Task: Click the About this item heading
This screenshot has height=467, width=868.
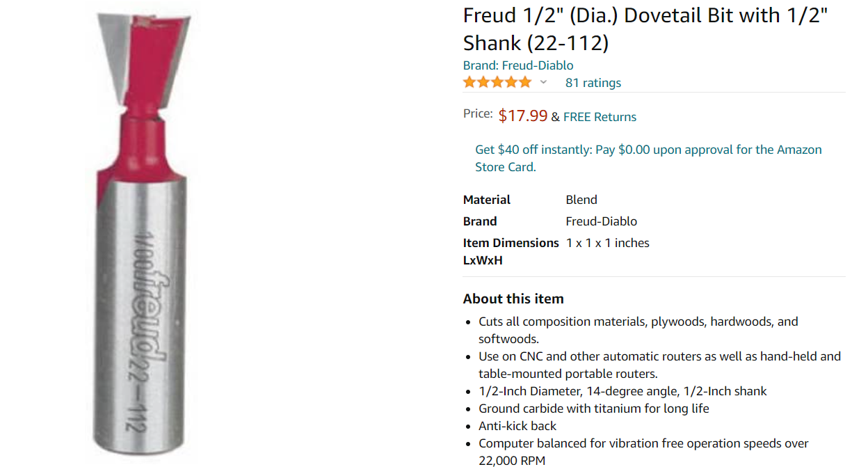Action: [x=513, y=299]
